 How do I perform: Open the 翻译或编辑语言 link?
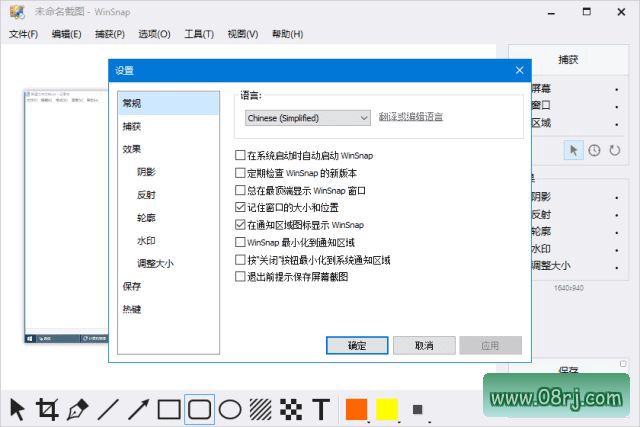click(x=411, y=117)
